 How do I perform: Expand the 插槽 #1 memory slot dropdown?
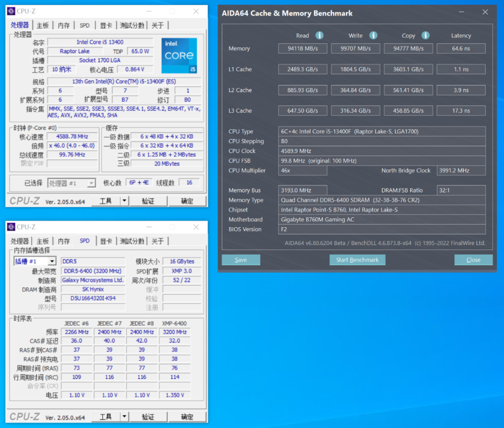(52, 261)
